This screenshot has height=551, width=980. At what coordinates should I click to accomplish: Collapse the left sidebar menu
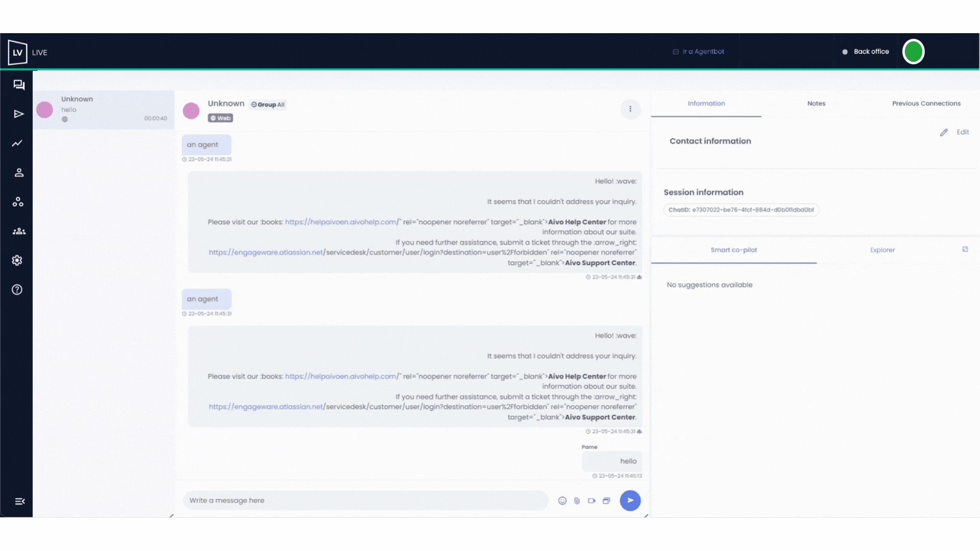19,502
